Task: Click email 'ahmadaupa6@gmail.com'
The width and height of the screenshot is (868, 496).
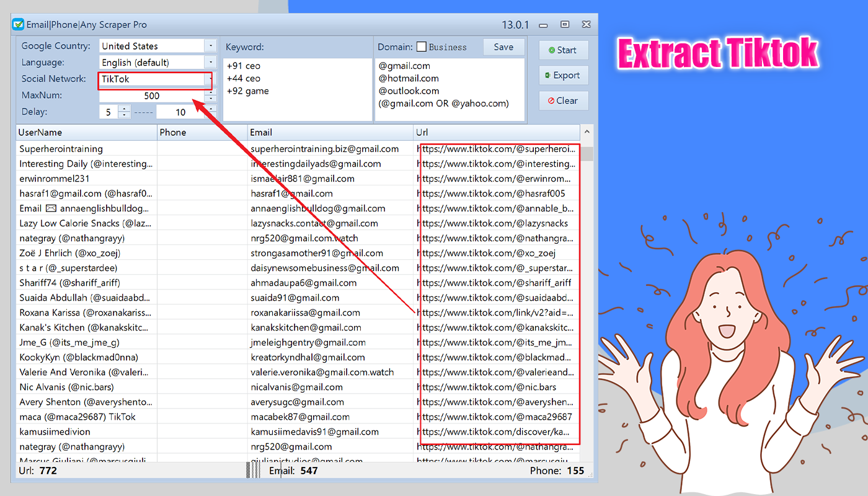Action: [x=304, y=283]
